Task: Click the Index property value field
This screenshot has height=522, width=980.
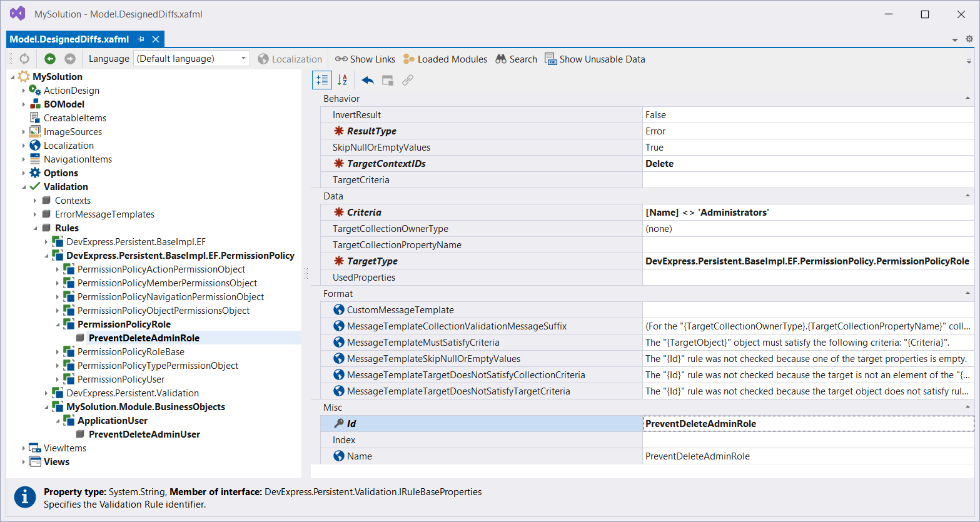Action: click(808, 440)
